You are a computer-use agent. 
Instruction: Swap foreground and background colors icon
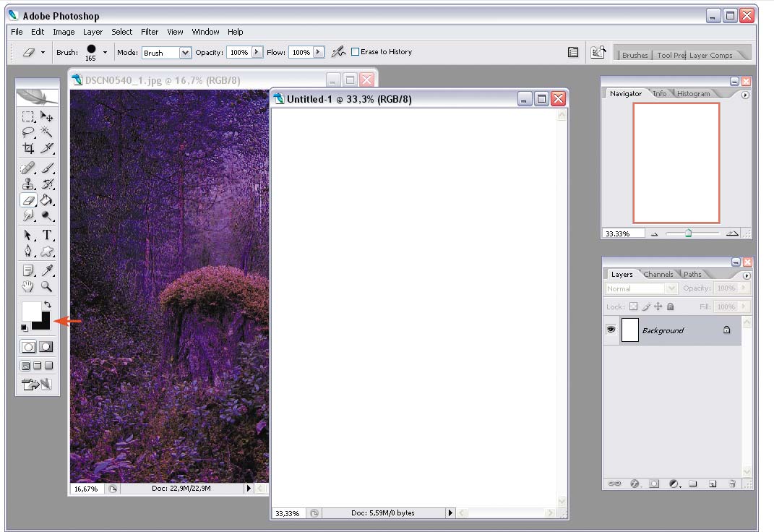click(x=48, y=304)
